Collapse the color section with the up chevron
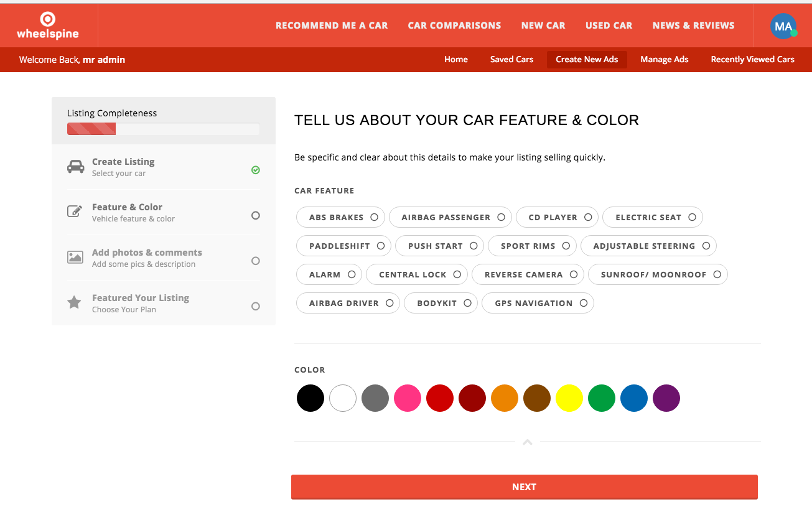The image size is (812, 530). (x=528, y=442)
